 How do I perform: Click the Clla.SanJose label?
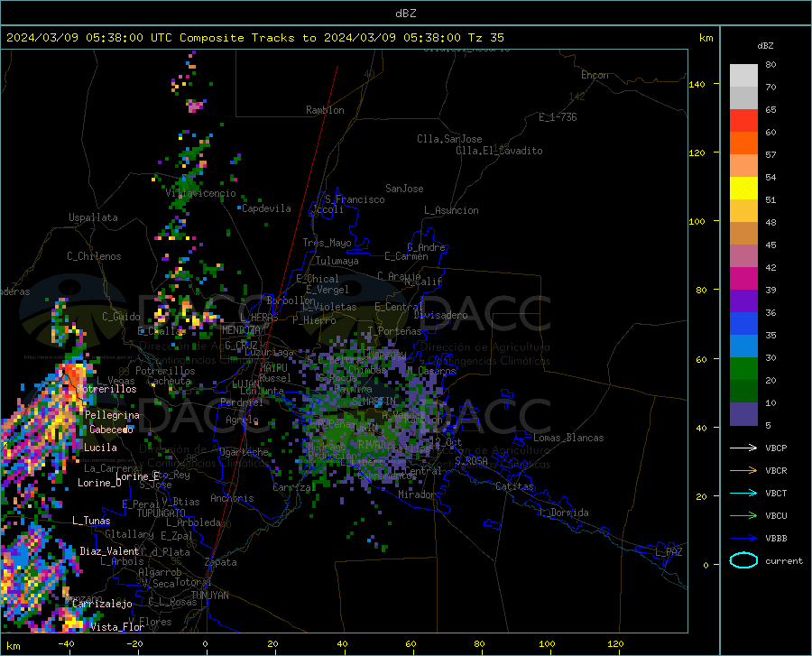click(x=449, y=139)
